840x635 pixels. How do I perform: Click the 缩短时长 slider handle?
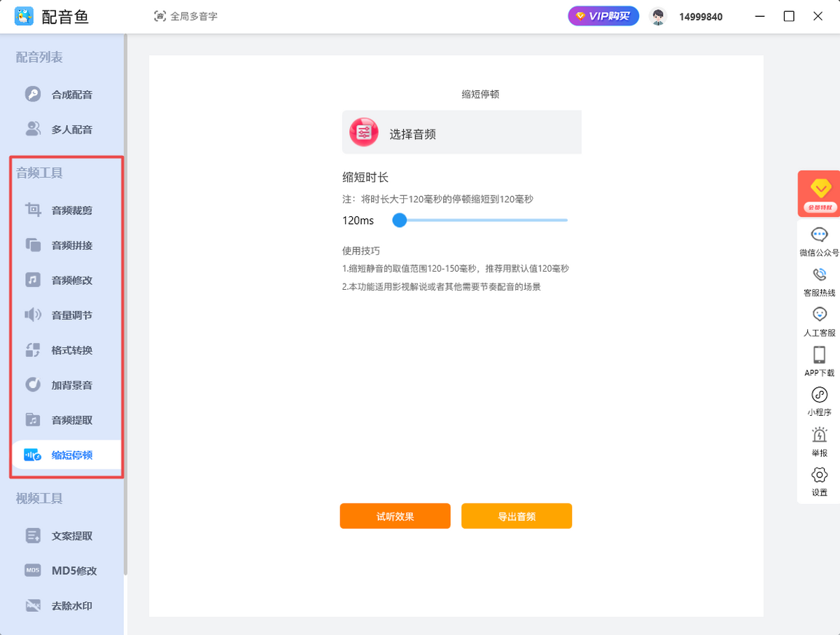pos(400,221)
